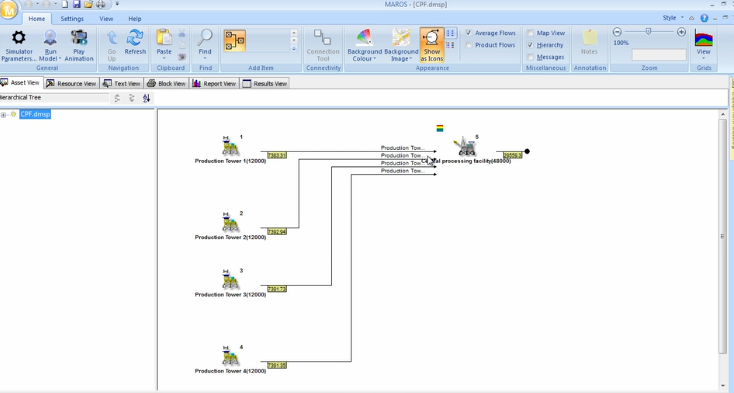
Task: Open Quick Access Toolbar customize arrow
Action: pyautogui.click(x=117, y=4)
